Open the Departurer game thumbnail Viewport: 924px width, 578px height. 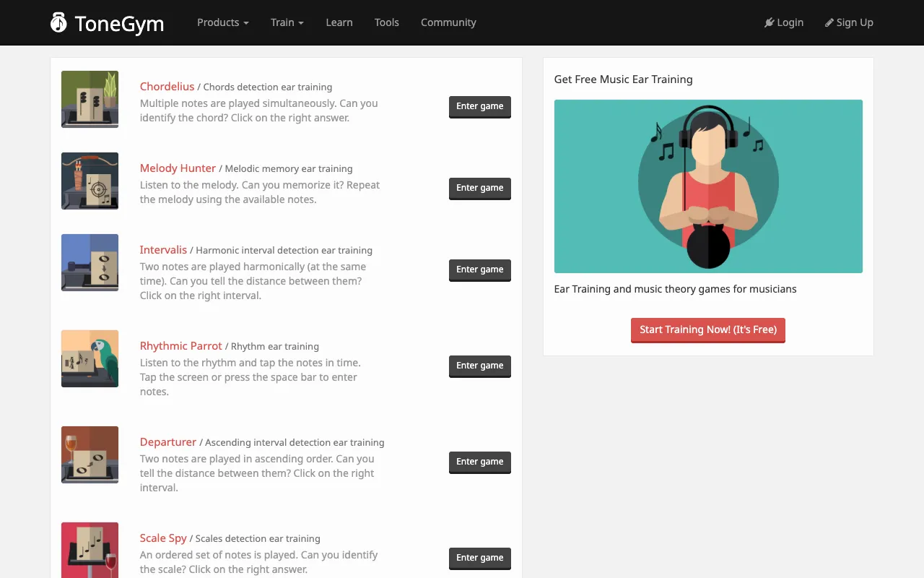tap(90, 454)
